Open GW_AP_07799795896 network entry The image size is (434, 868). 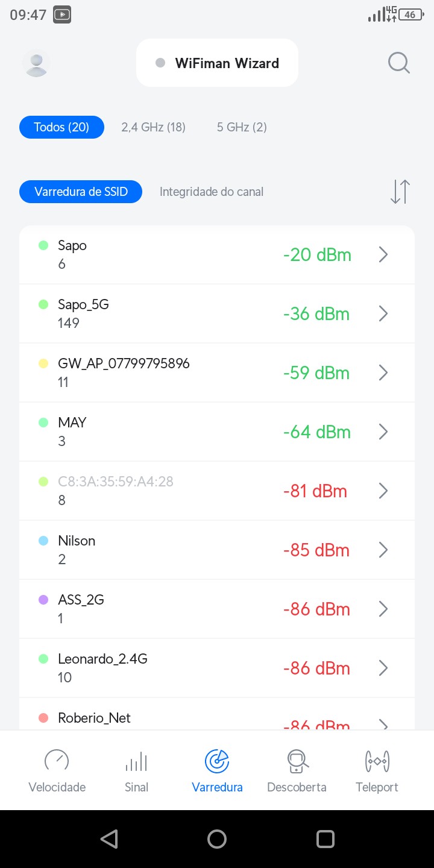click(181, 373)
